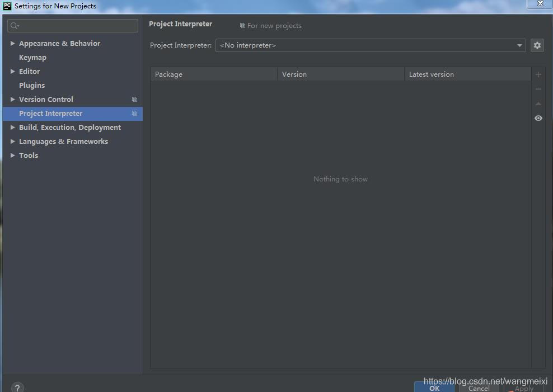553x392 pixels.
Task: Click the Apply button
Action: pyautogui.click(x=524, y=388)
